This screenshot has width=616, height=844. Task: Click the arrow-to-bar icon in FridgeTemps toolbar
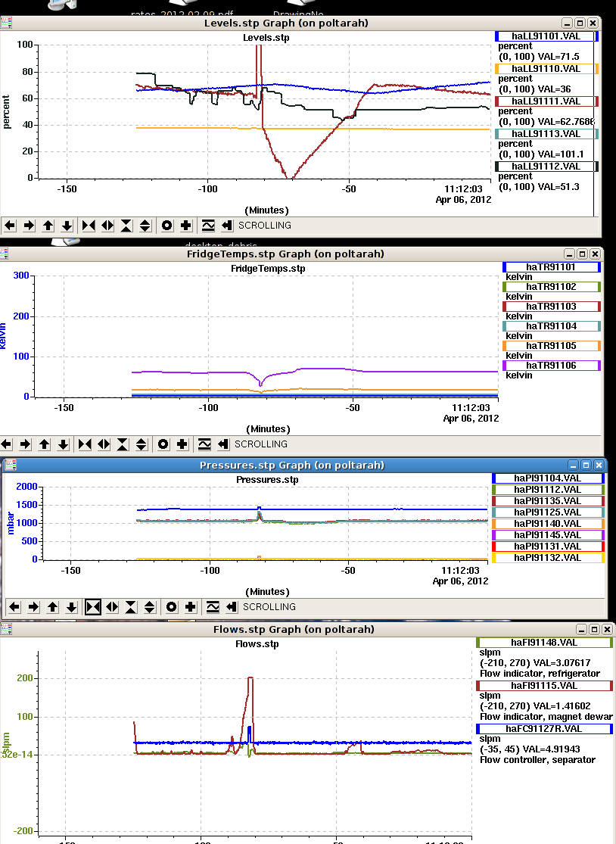tap(223, 444)
